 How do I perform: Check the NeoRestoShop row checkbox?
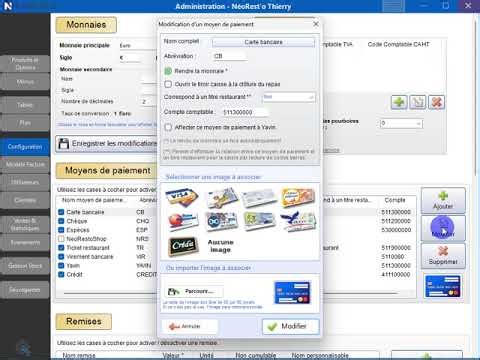click(61, 239)
